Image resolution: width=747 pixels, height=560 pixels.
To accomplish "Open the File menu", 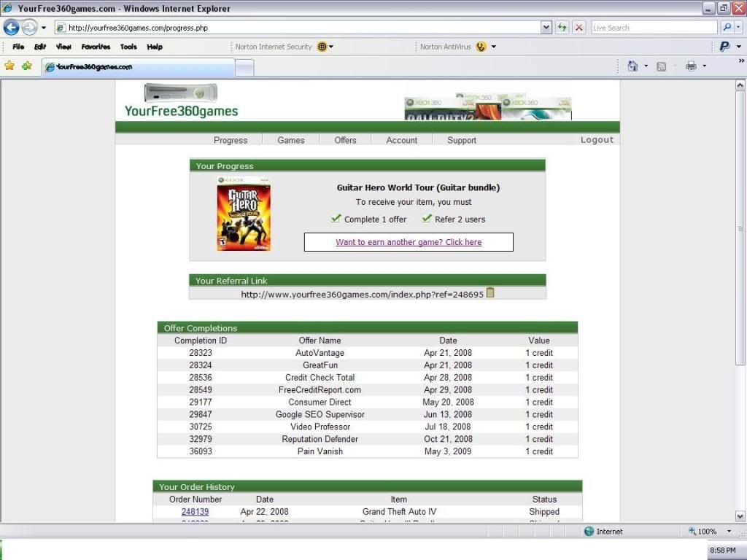I will coord(18,47).
